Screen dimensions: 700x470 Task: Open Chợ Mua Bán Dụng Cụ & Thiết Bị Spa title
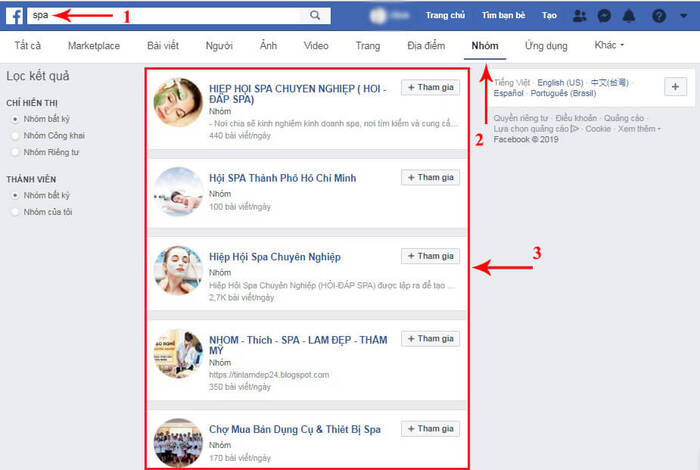pos(295,429)
